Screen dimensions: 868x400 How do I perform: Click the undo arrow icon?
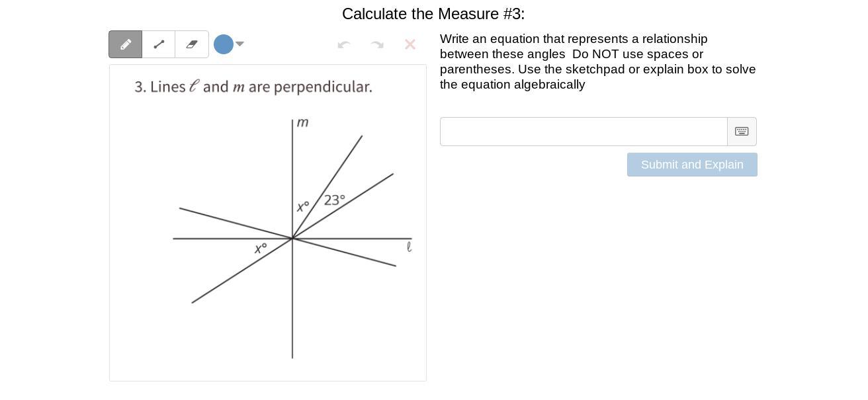coord(344,44)
